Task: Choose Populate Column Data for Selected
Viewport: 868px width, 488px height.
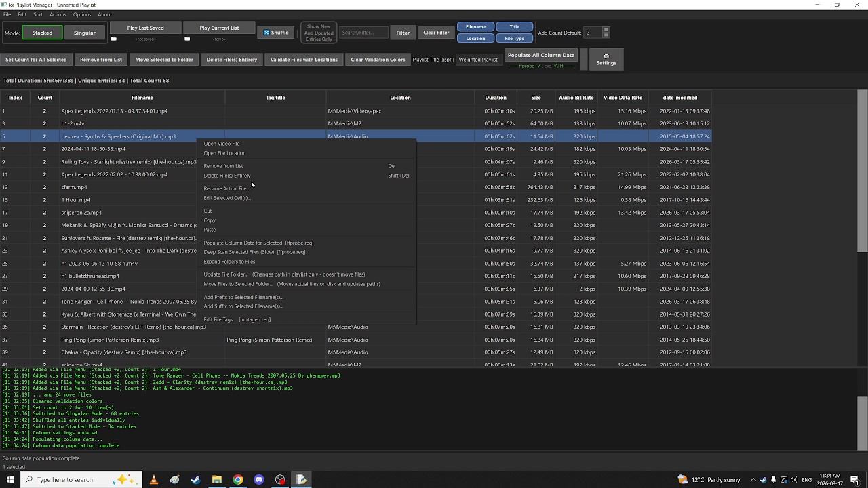Action: (x=306, y=243)
